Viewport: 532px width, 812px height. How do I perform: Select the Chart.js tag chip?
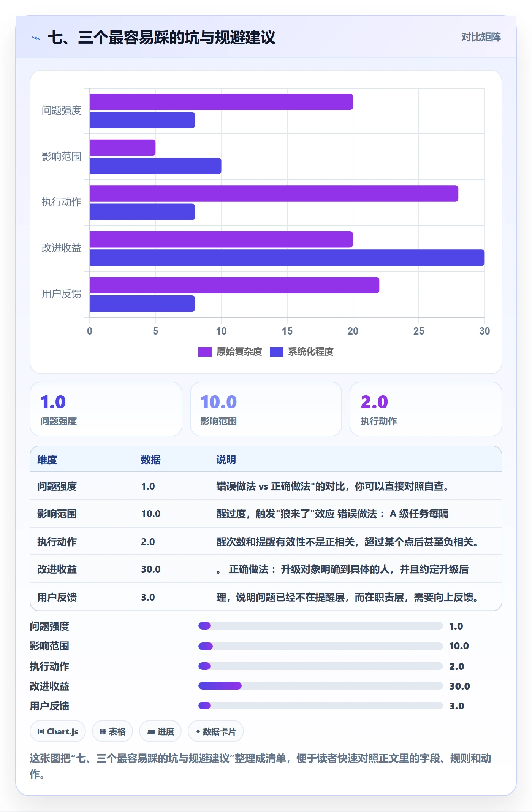58,731
